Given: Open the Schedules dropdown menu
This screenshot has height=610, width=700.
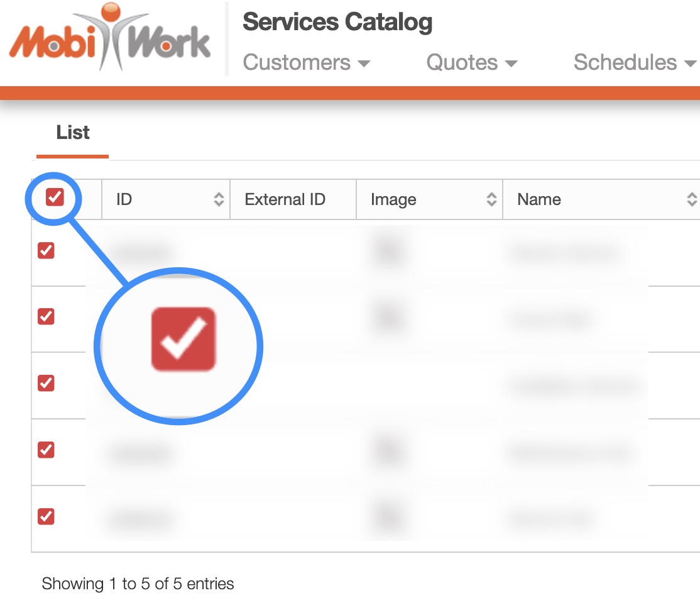Looking at the screenshot, I should coord(635,63).
